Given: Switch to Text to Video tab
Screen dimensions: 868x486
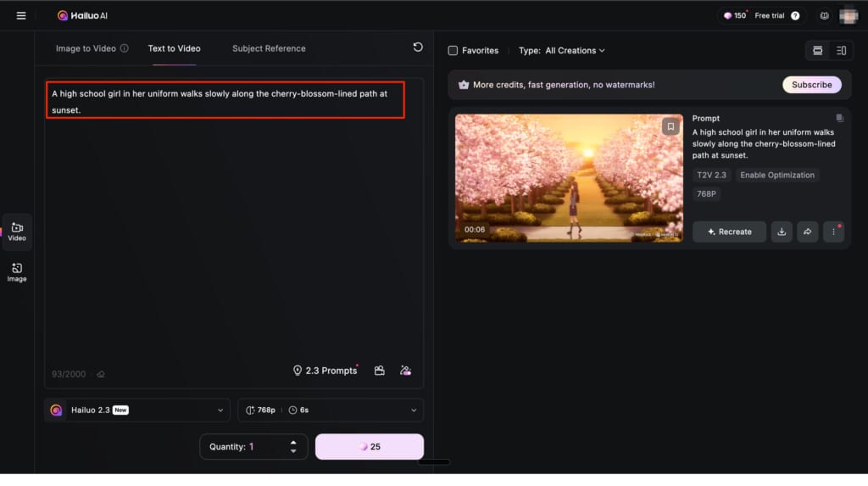Looking at the screenshot, I should [x=175, y=48].
